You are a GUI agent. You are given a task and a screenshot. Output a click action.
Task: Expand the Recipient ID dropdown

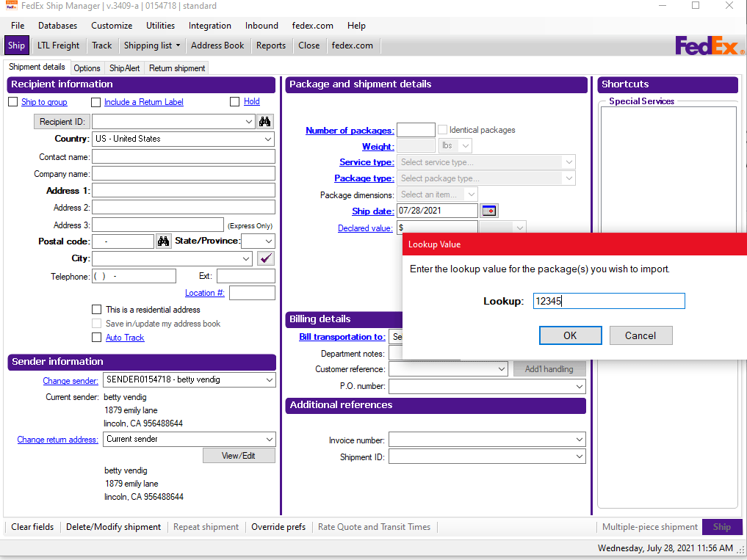pos(249,122)
